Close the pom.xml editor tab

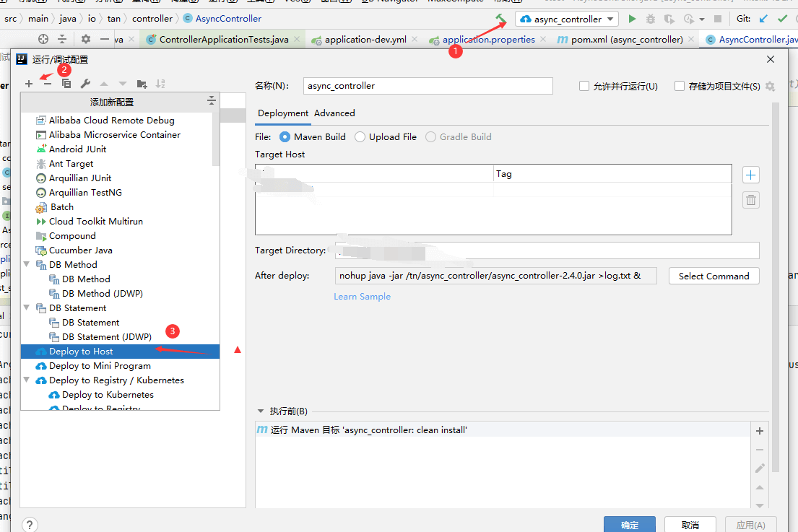(691, 39)
